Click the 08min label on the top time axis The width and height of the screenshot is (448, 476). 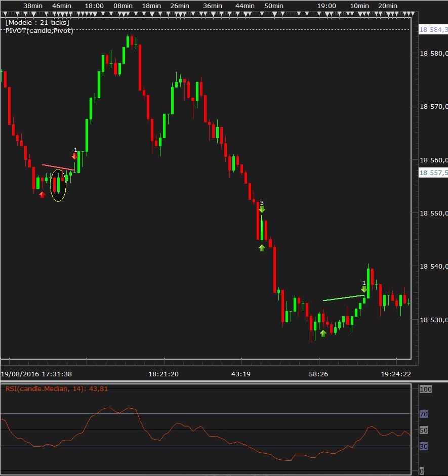click(123, 6)
